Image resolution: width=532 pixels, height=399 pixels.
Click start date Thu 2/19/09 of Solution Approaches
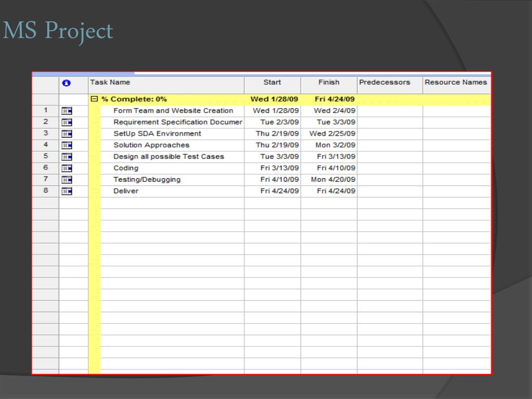tap(277, 145)
